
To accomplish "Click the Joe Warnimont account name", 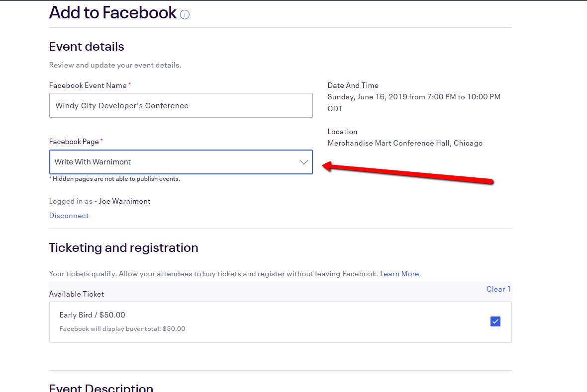I will [x=125, y=201].
